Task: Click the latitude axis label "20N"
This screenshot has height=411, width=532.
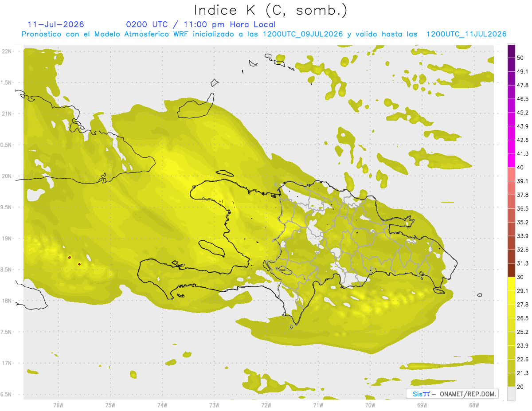Action: point(7,176)
